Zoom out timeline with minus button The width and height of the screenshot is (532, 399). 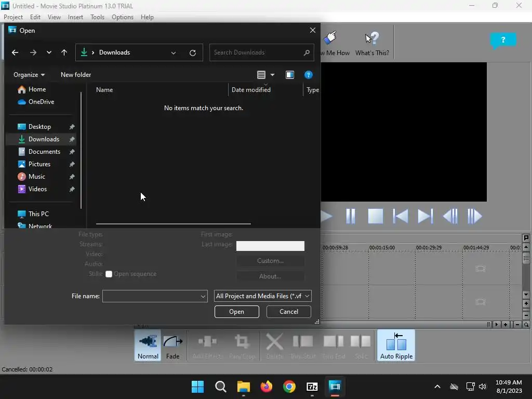click(517, 325)
